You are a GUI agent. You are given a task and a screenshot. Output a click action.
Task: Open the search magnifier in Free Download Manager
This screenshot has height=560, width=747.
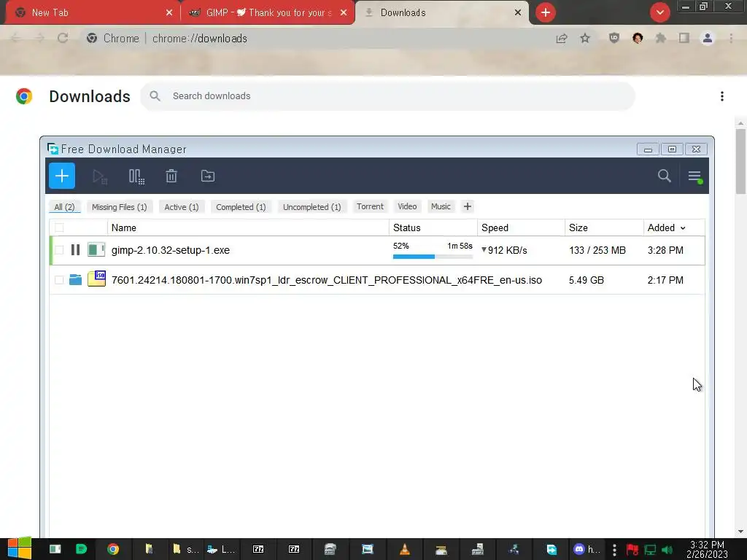(664, 176)
